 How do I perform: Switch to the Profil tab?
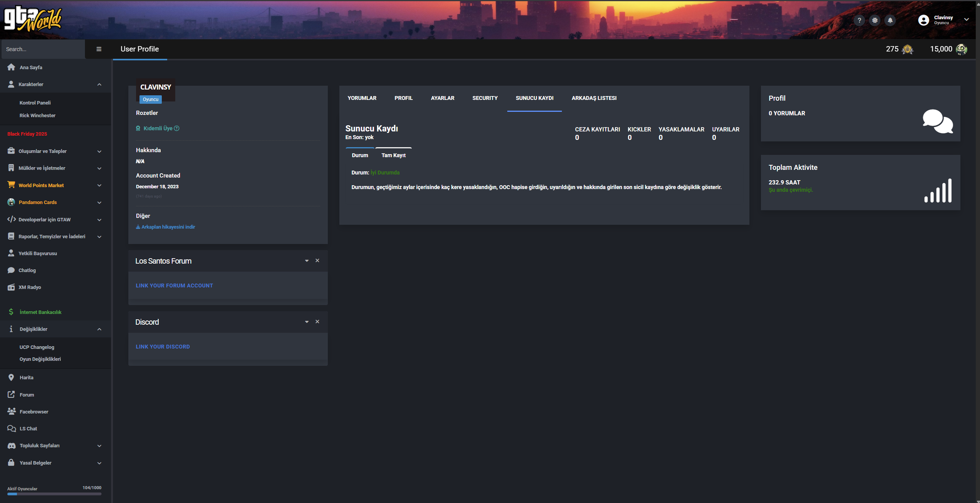click(404, 98)
